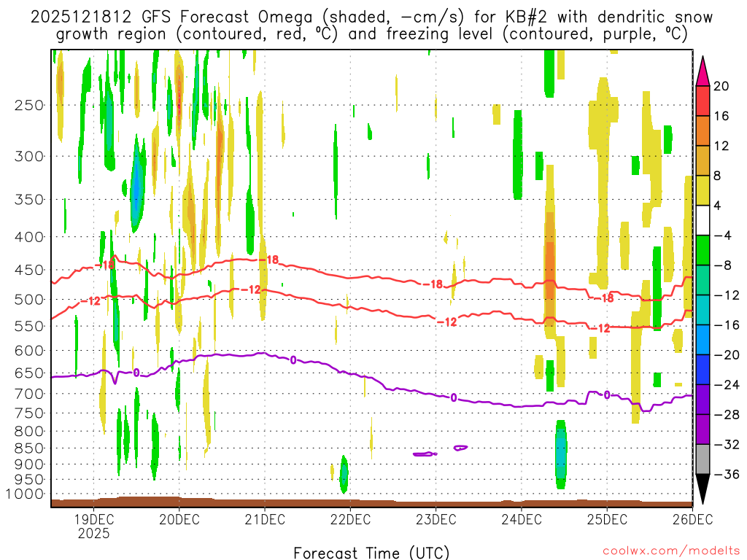Select the green -4 to -8 colorbar segment
Image resolution: width=747 pixels, height=560 pixels.
703,251
